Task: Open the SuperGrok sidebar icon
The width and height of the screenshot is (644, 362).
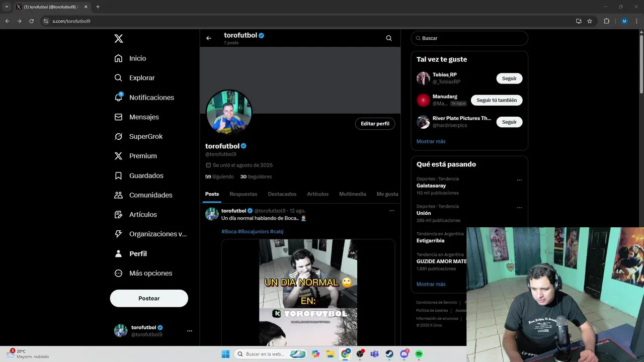Action: pos(118,136)
